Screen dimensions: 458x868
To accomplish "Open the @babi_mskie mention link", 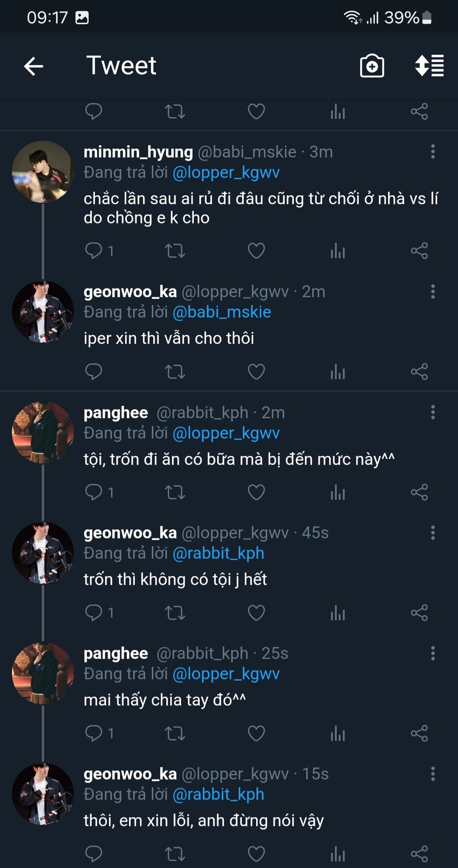I will point(222,312).
